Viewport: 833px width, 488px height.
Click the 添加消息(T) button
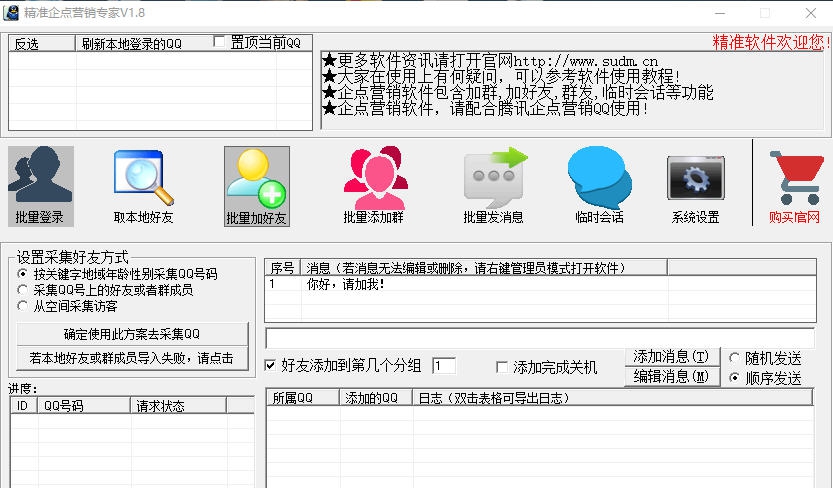click(x=672, y=357)
